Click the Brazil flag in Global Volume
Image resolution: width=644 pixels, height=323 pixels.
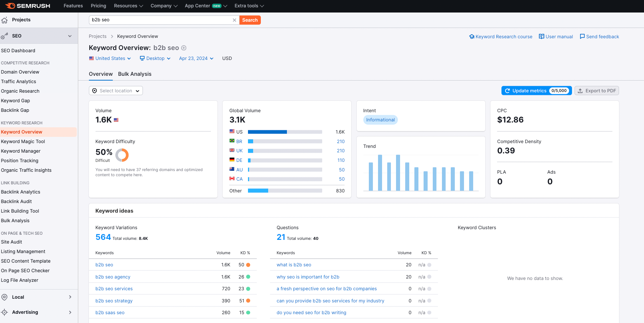232,141
